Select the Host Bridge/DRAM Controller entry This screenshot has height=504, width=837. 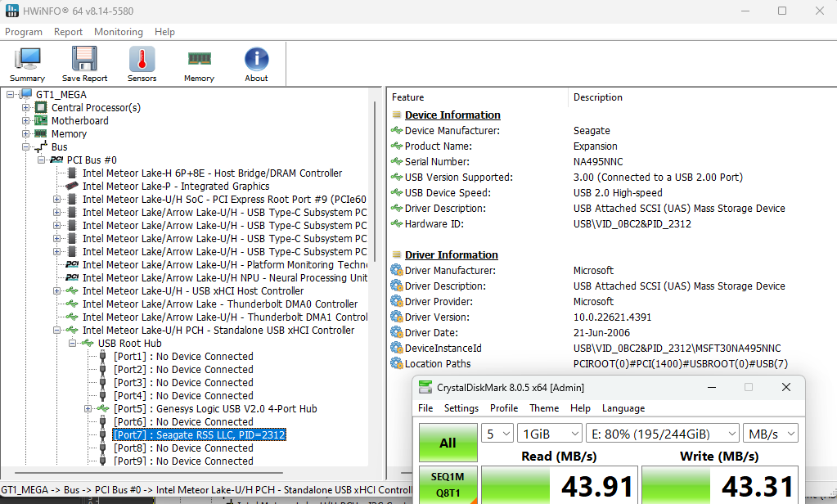[x=213, y=173]
